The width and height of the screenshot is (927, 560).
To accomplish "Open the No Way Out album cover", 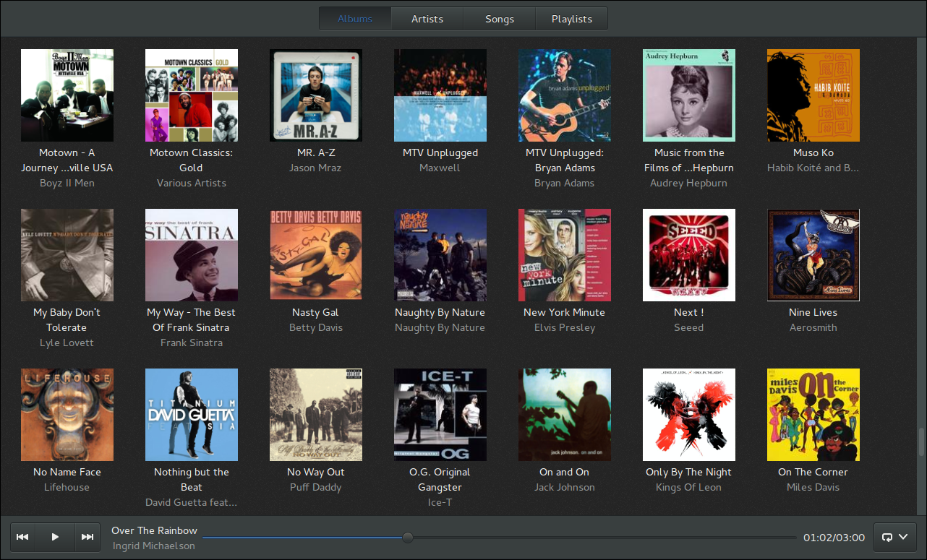I will coord(316,415).
